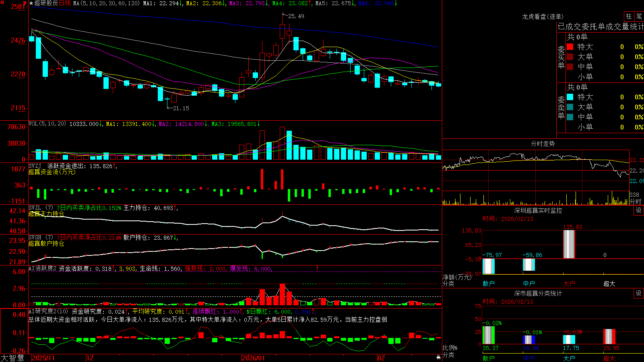
Task: Click the 135.83 大户 net inflow bar
Action: [x=569, y=244]
